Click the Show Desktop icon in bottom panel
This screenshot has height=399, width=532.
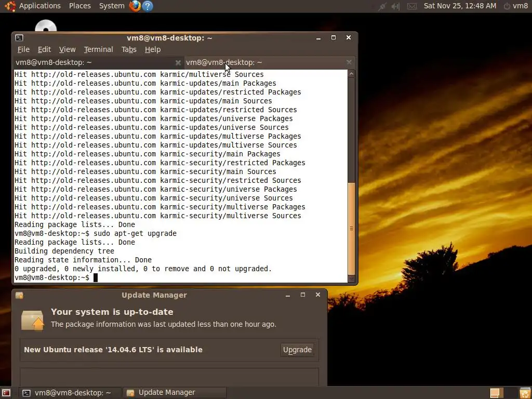click(x=6, y=393)
